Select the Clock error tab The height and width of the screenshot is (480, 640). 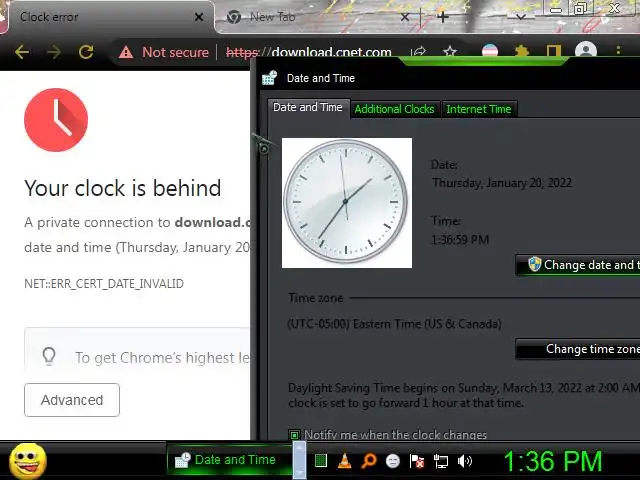point(110,17)
